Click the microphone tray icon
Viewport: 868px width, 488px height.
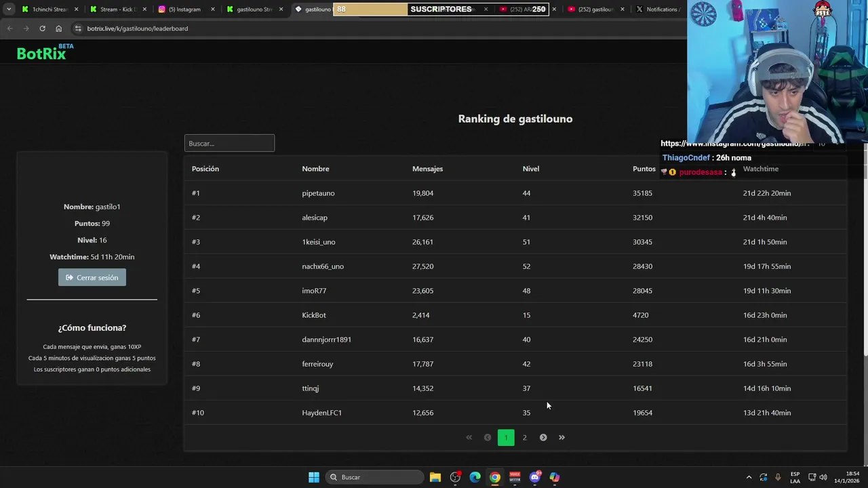pyautogui.click(x=778, y=477)
